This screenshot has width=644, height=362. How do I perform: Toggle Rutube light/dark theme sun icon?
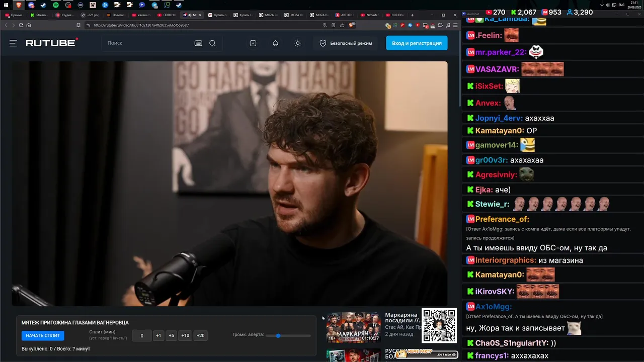297,43
